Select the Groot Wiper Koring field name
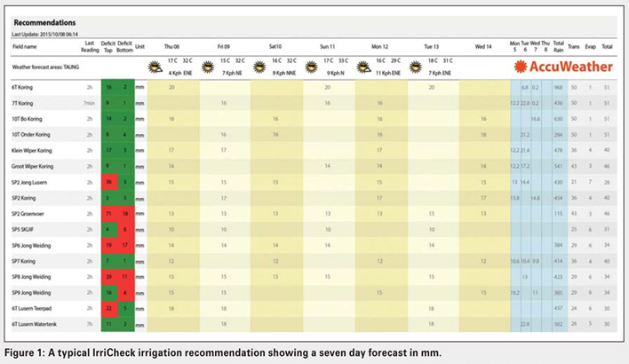This screenshot has width=629, height=364. (x=33, y=165)
